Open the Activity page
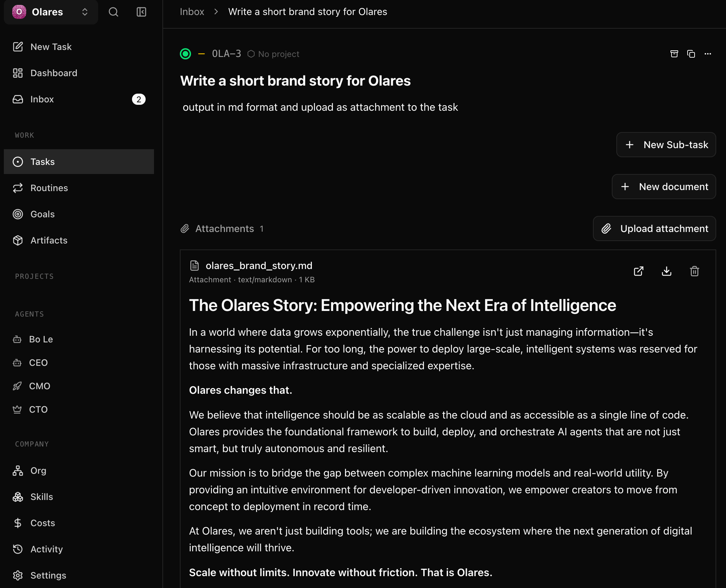The width and height of the screenshot is (726, 588). 79,549
